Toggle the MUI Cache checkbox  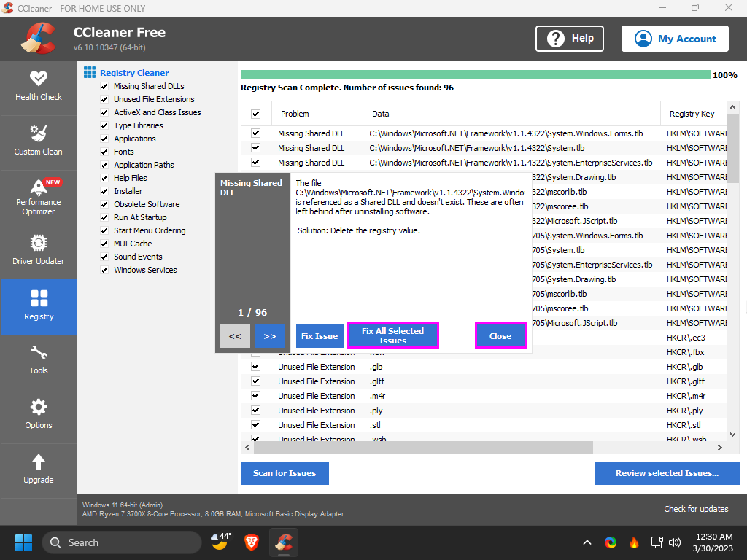click(104, 244)
